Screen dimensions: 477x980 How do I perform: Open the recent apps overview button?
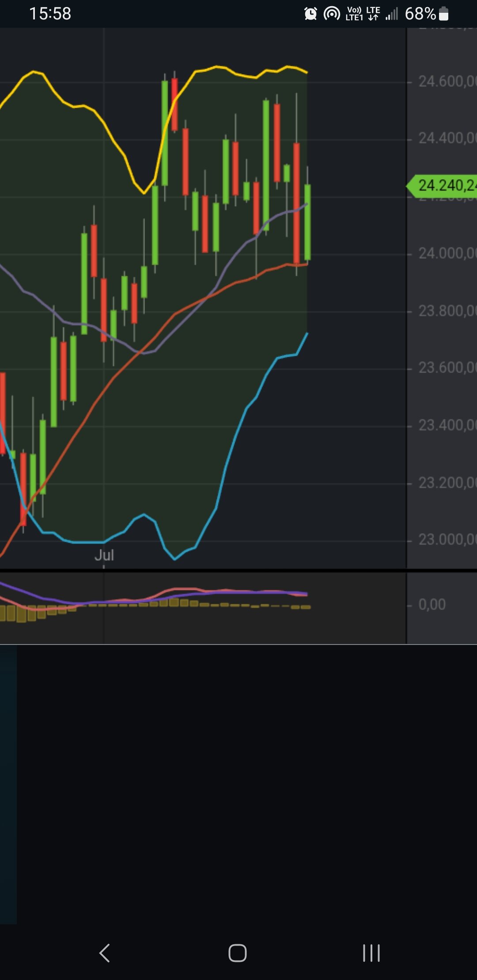pyautogui.click(x=371, y=953)
